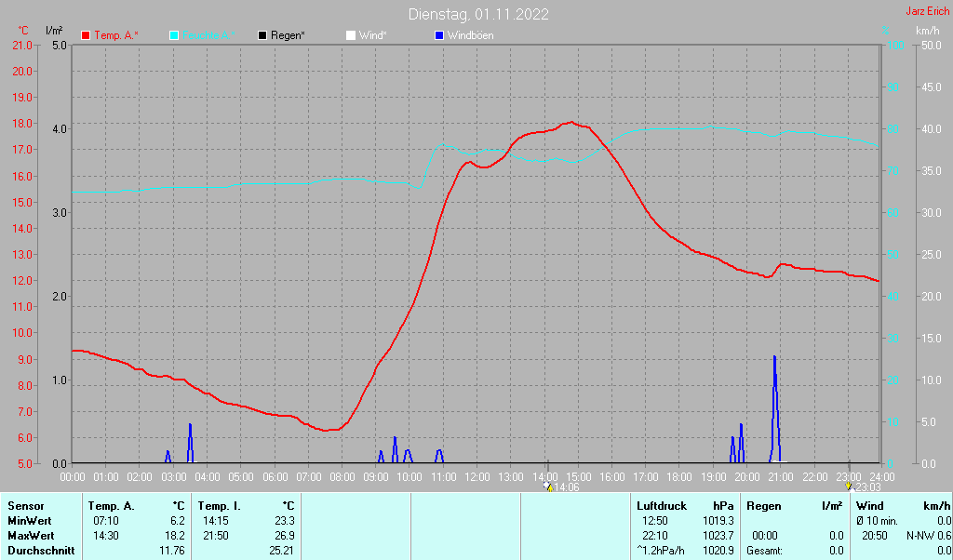Click the 'MaxWert' row label
The width and height of the screenshot is (953, 560).
click(31, 537)
